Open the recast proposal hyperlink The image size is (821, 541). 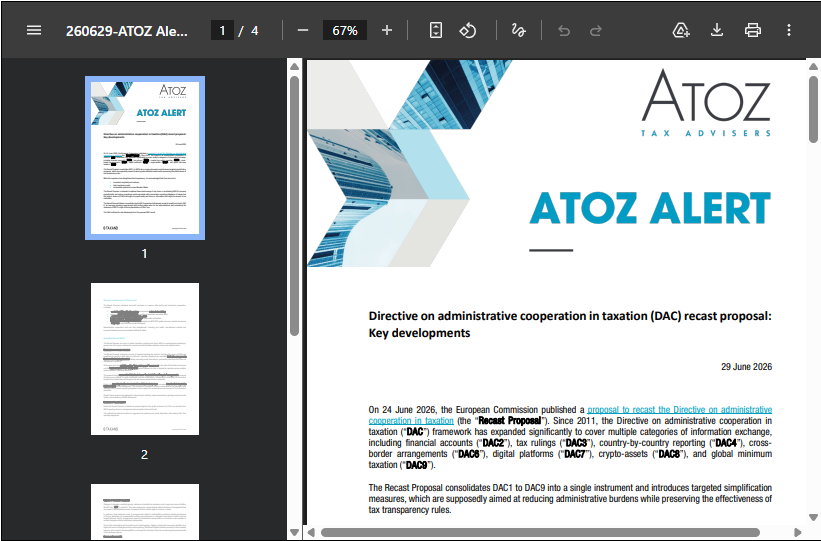pos(680,410)
